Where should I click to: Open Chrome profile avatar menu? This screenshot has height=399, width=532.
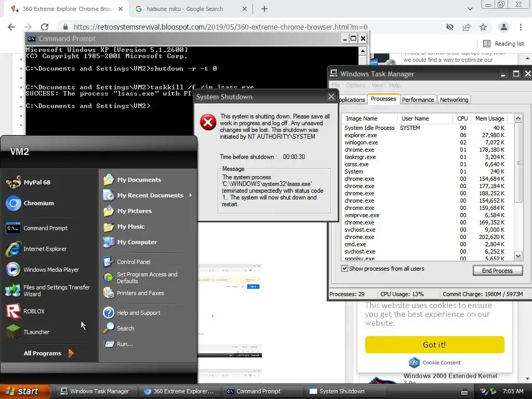pyautogui.click(x=504, y=27)
